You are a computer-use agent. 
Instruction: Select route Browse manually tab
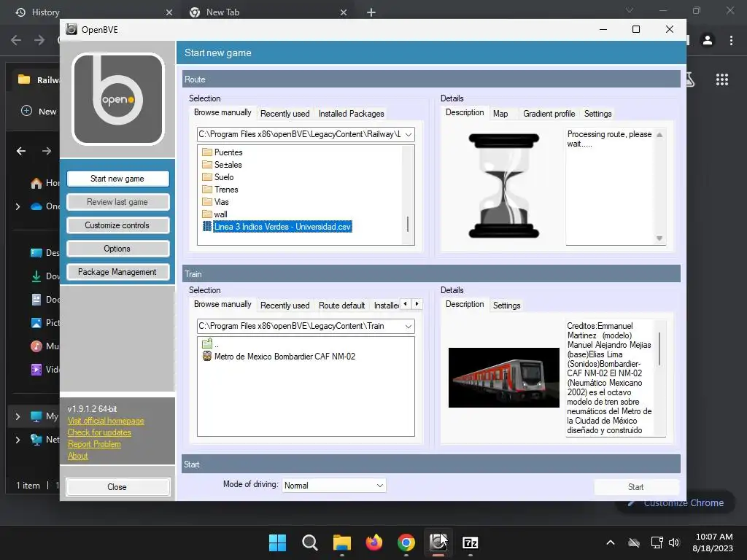[222, 112]
